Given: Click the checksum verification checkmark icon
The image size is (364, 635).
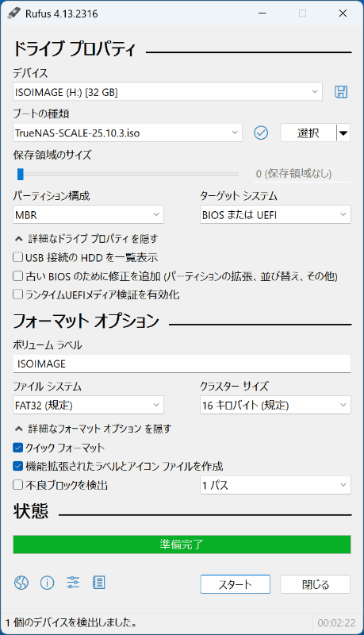Looking at the screenshot, I should click(x=261, y=133).
